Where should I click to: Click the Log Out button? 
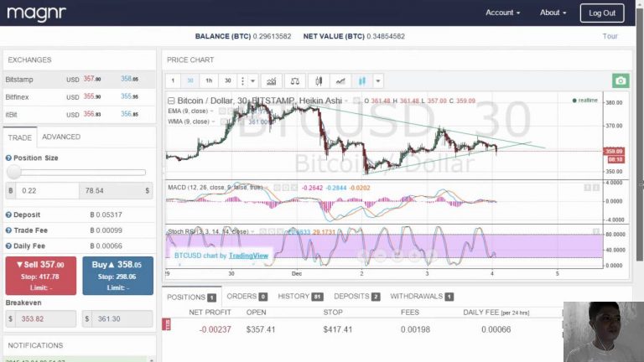[602, 13]
